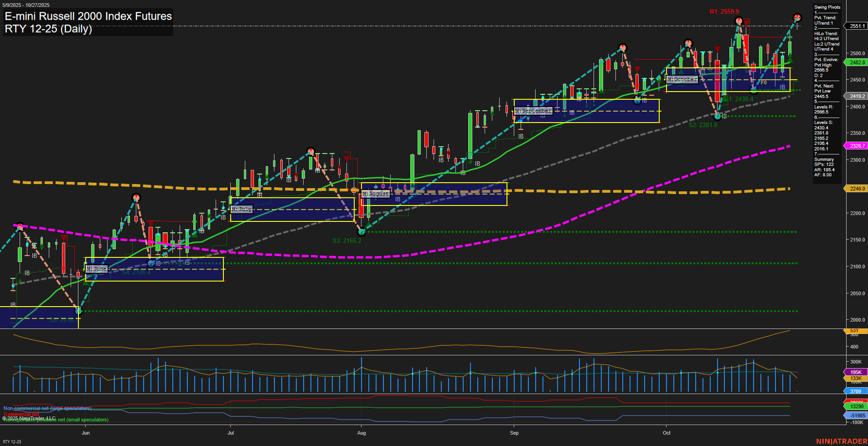Viewport: 868px width, 446px height.
Task: Click the copyright 2025 NinjaTrader, LLC text
Action: click(x=29, y=417)
